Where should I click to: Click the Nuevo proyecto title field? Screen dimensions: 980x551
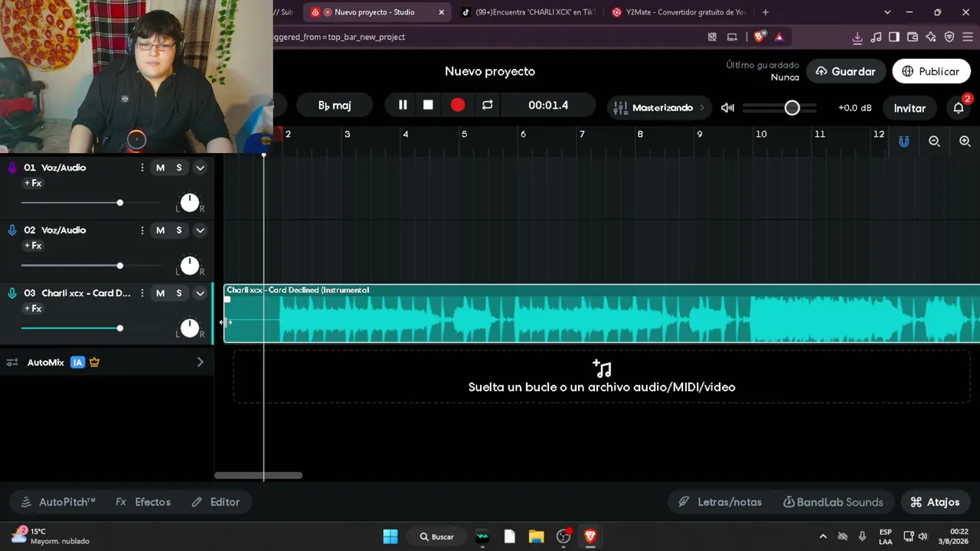[x=490, y=71]
